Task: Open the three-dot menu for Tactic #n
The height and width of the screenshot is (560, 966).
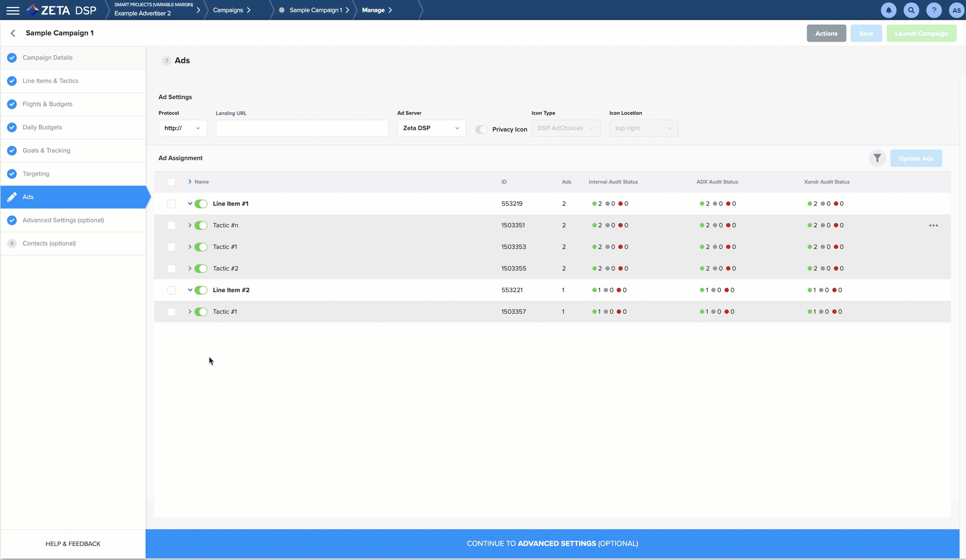Action: point(933,225)
